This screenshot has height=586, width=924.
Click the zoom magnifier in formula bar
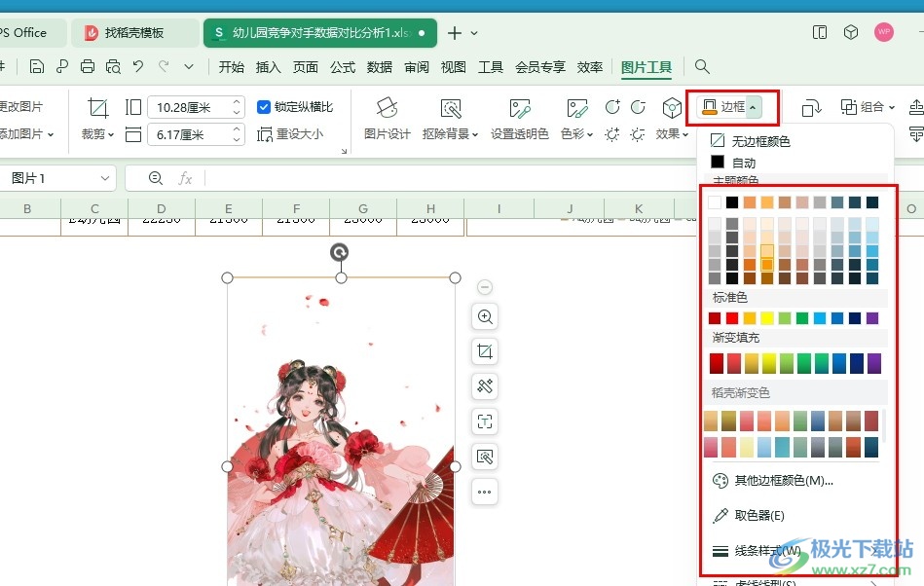pyautogui.click(x=156, y=178)
